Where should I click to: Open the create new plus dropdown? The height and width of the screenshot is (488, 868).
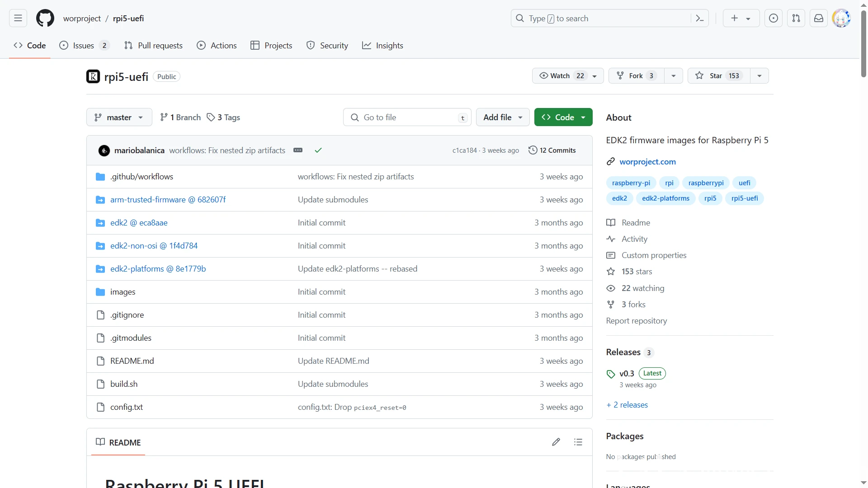click(x=741, y=19)
